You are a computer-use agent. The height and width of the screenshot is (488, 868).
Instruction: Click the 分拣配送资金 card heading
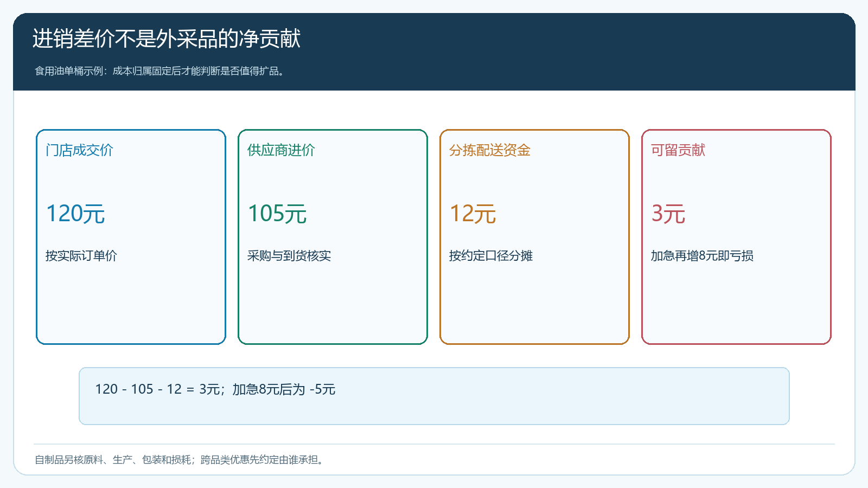point(490,150)
